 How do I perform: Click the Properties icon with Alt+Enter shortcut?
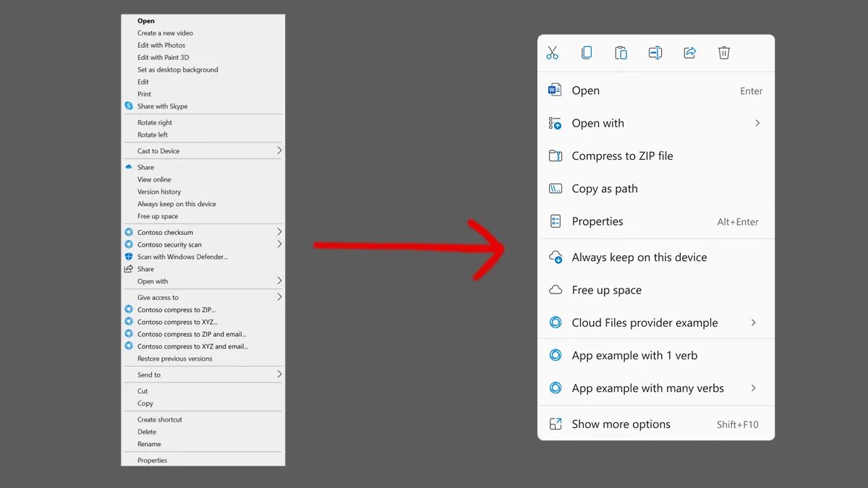(555, 221)
